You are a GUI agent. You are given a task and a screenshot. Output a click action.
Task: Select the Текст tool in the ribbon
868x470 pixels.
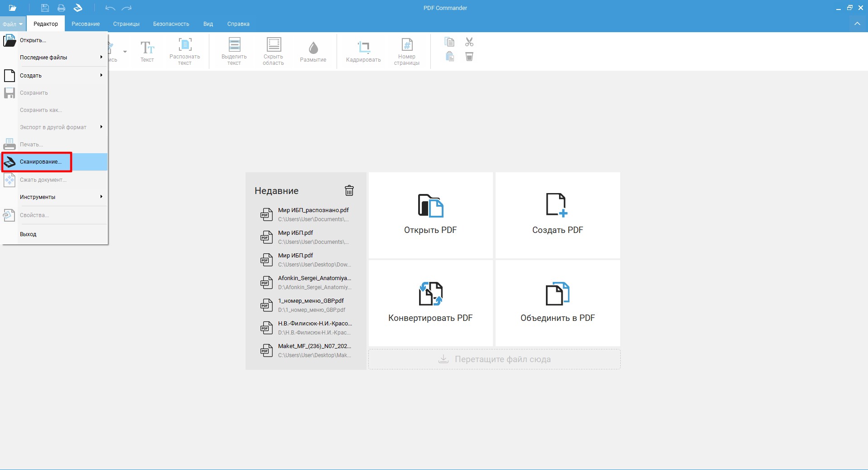click(147, 51)
